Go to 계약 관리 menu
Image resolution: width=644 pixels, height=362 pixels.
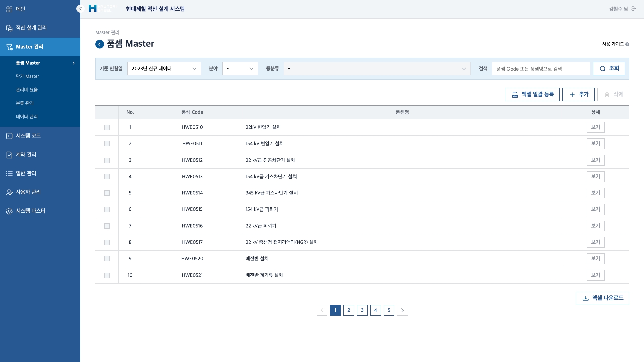pos(26,155)
